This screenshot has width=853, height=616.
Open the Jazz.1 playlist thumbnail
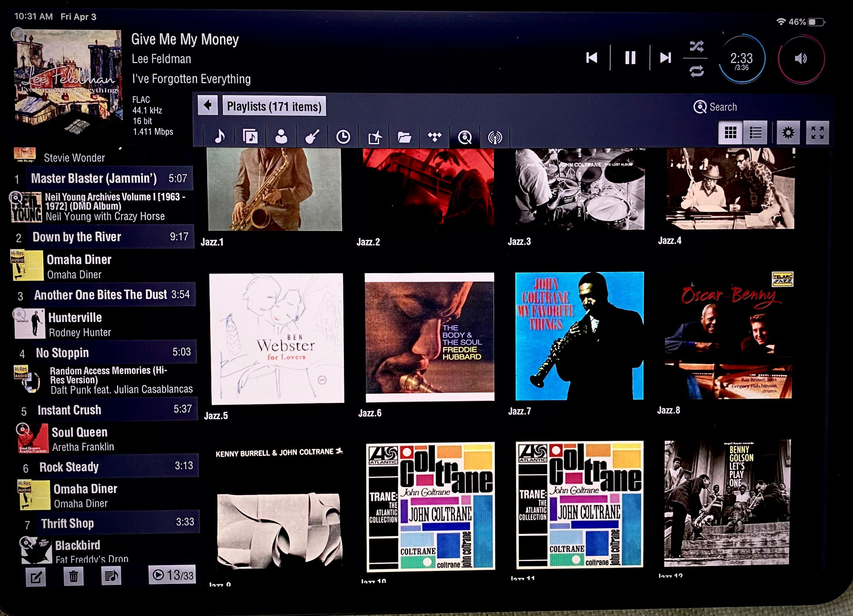click(274, 189)
